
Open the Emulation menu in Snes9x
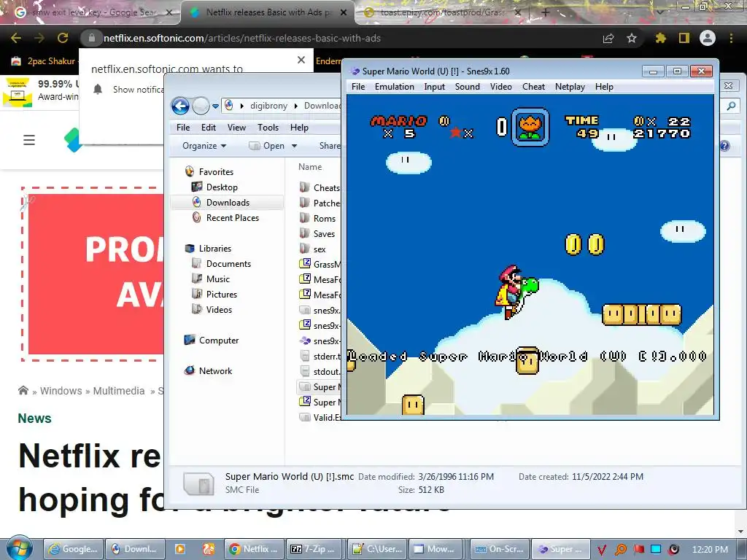[x=394, y=87]
